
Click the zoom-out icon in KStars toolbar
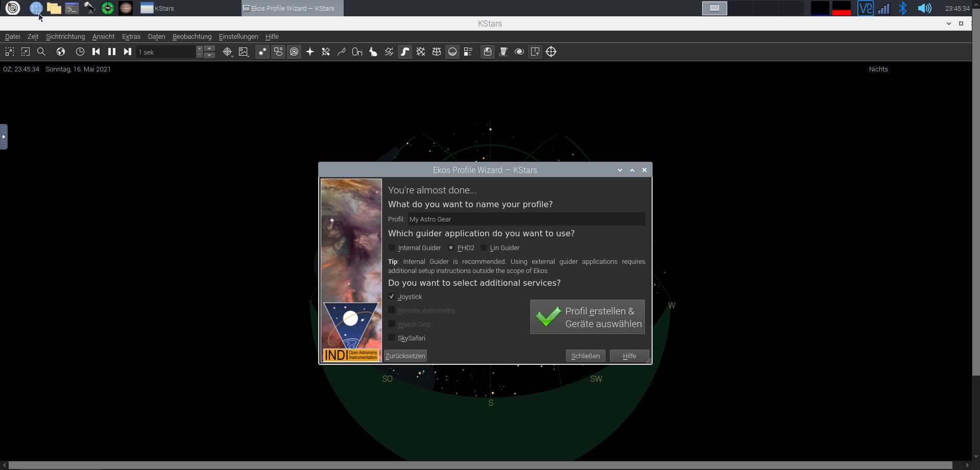pos(26,52)
